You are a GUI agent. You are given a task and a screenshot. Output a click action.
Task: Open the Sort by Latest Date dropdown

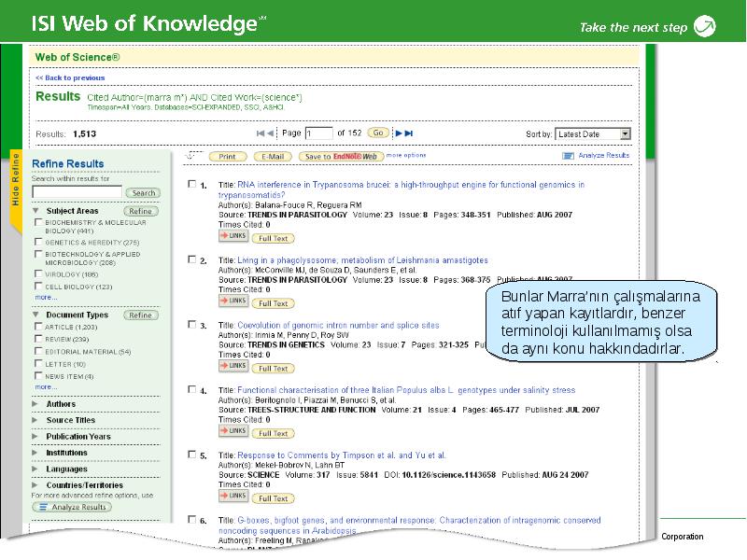coord(593,134)
